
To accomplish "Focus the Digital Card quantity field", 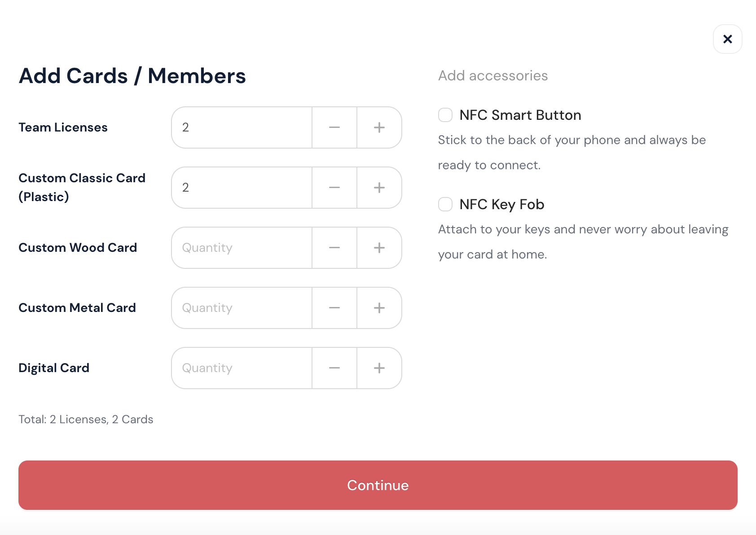I will (242, 368).
